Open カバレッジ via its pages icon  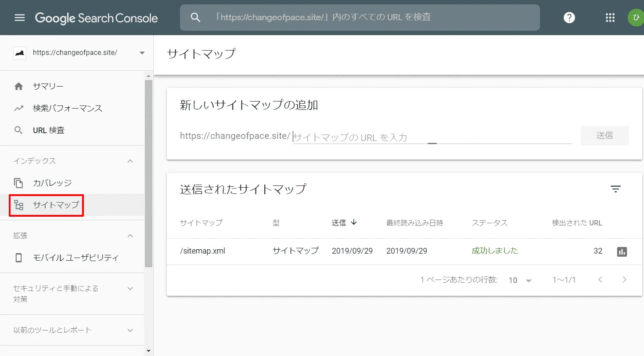pos(18,182)
